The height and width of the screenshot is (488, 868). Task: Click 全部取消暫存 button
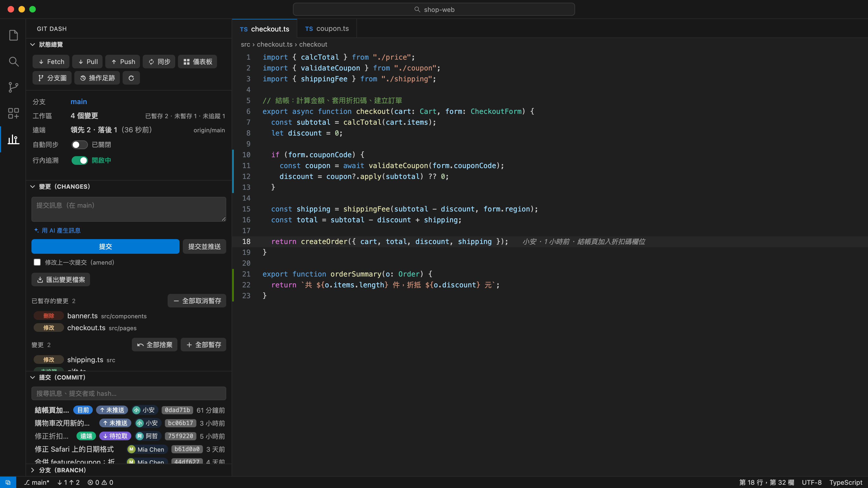[197, 301]
